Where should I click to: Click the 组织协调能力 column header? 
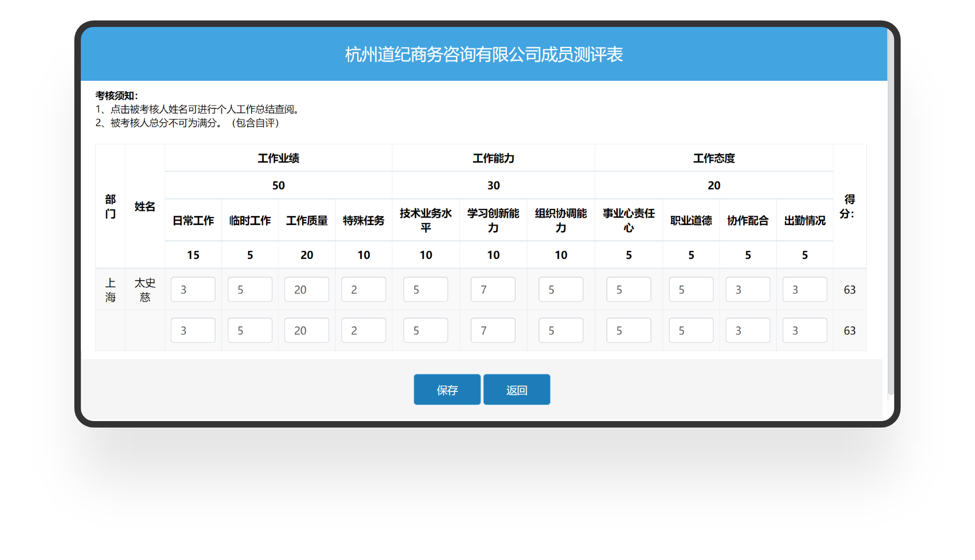(x=561, y=220)
